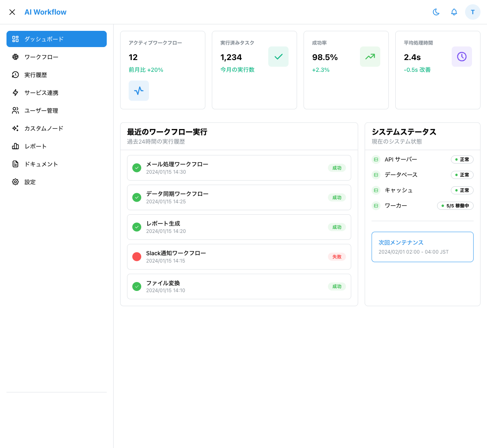487x448 pixels.
Task: Open レポート via the bar chart icon
Action: point(15,146)
